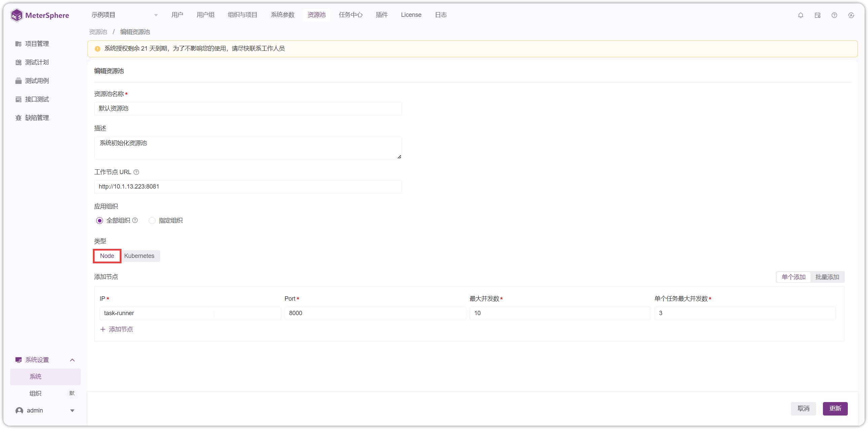The height and width of the screenshot is (429, 868).
Task: Click the 取消 button
Action: click(803, 408)
